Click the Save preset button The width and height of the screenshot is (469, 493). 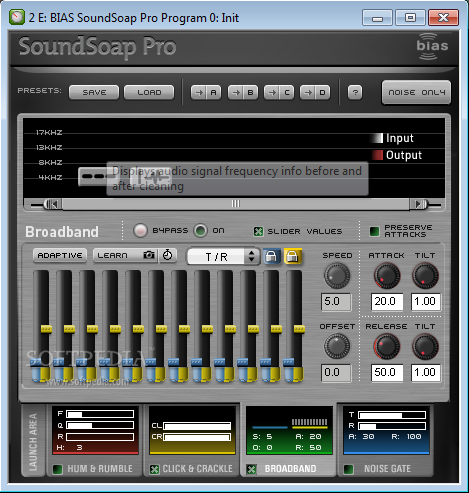coord(94,92)
